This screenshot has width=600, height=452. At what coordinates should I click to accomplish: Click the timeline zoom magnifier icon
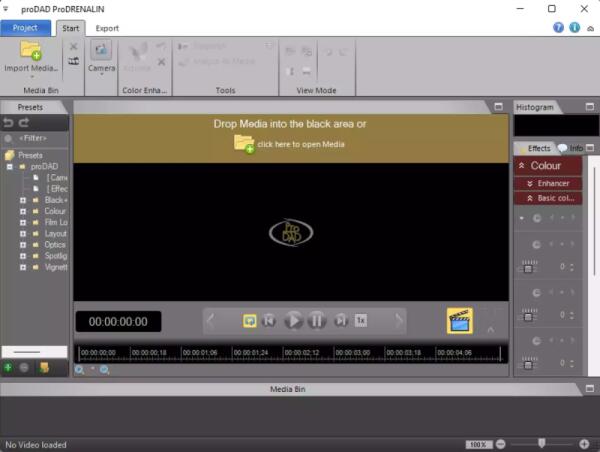[81, 370]
